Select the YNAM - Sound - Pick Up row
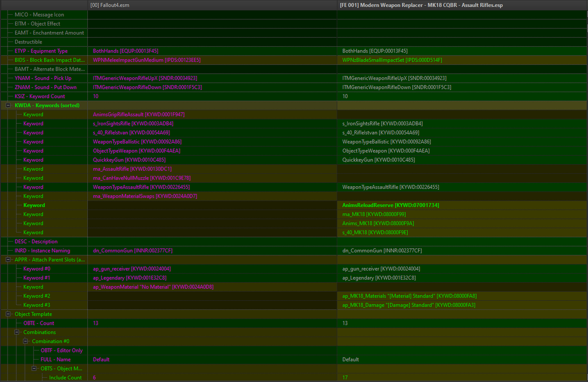This screenshot has height=382, width=588. tap(294, 78)
